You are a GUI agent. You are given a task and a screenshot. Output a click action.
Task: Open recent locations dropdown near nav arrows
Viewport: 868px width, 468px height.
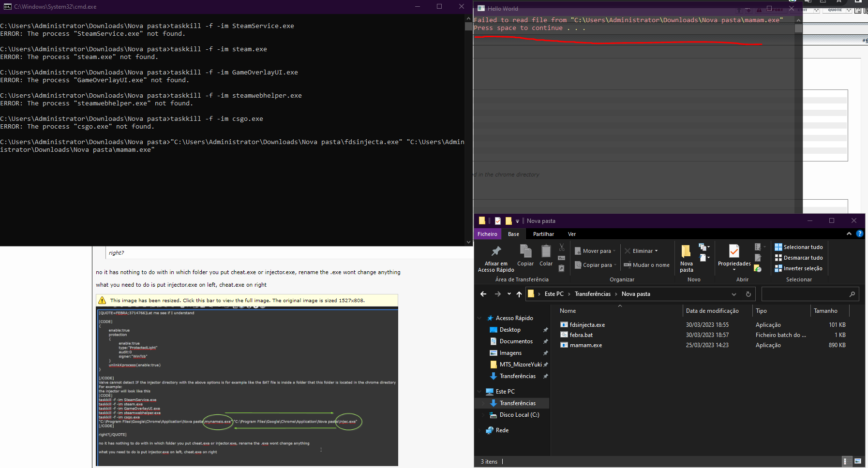[x=509, y=294]
